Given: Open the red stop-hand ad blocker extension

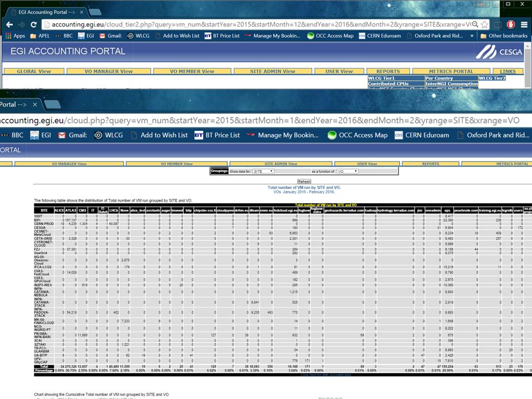Looking at the screenshot, I should point(510,24).
